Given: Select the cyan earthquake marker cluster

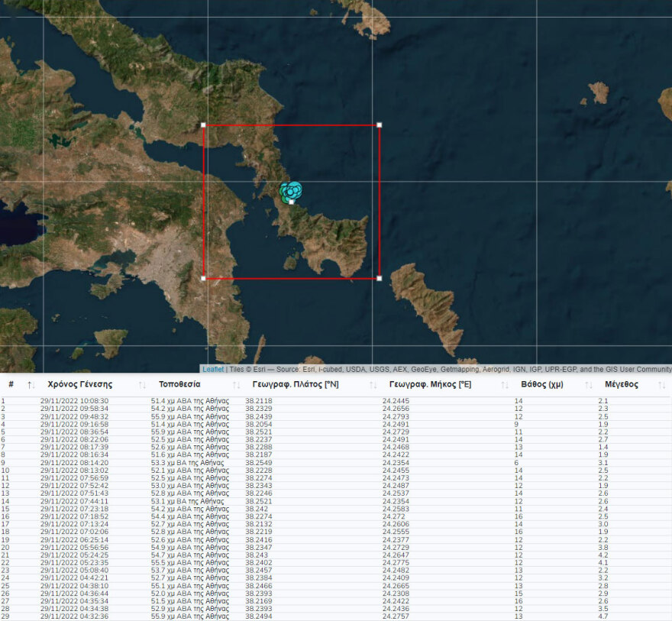Looking at the screenshot, I should click(291, 189).
